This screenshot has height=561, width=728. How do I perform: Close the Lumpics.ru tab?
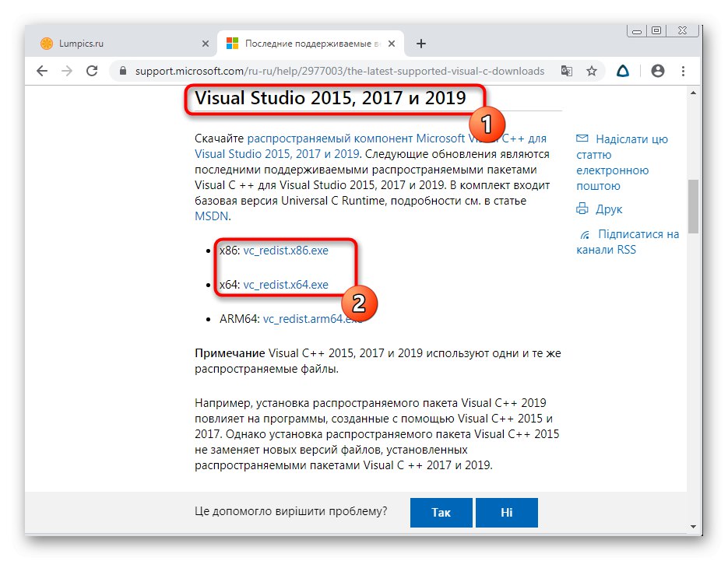[206, 44]
